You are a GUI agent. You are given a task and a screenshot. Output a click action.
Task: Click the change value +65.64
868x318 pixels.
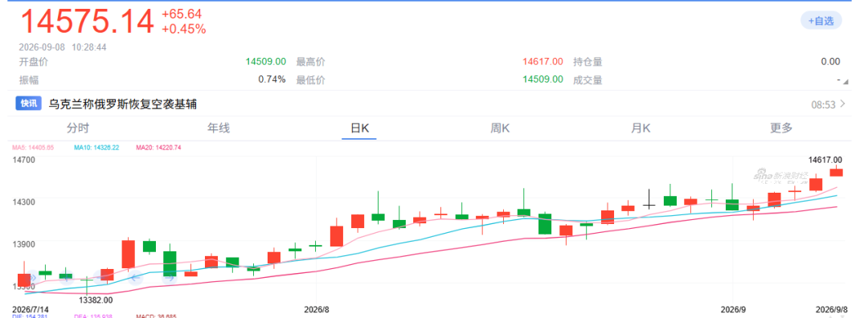(x=182, y=14)
